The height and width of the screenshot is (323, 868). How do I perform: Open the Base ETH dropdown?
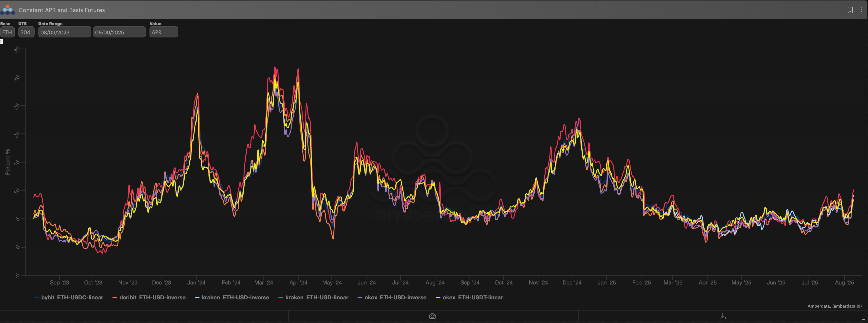pyautogui.click(x=7, y=32)
